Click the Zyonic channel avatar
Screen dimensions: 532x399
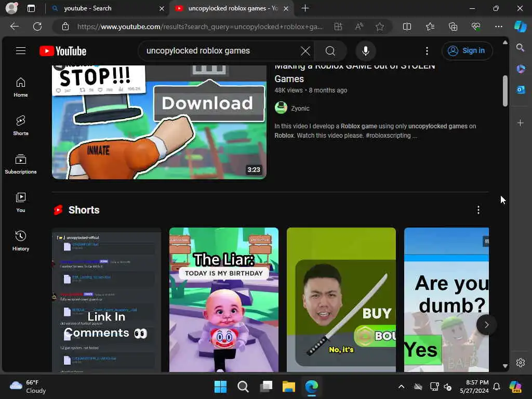click(281, 108)
